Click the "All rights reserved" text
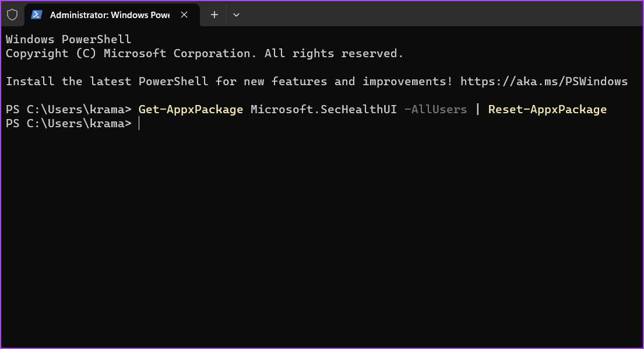 tap(334, 54)
